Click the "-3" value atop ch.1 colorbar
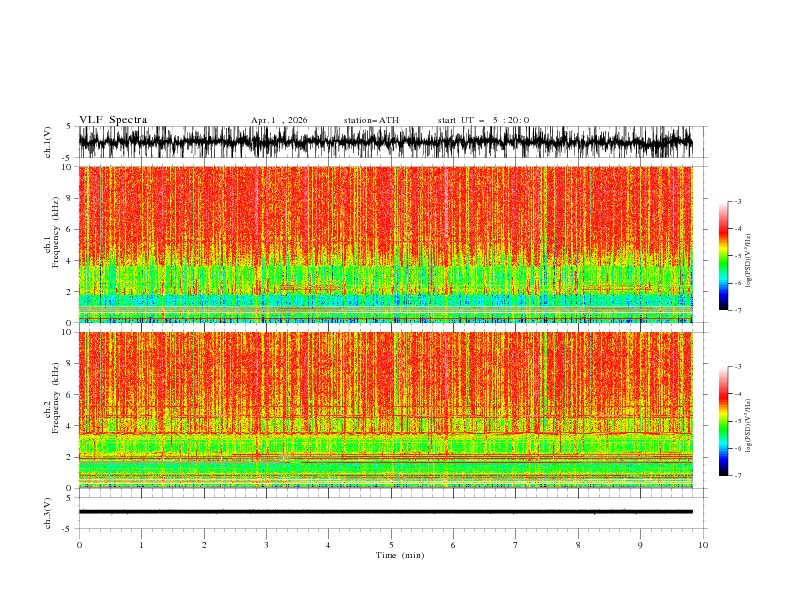The width and height of the screenshot is (792, 612). (737, 201)
